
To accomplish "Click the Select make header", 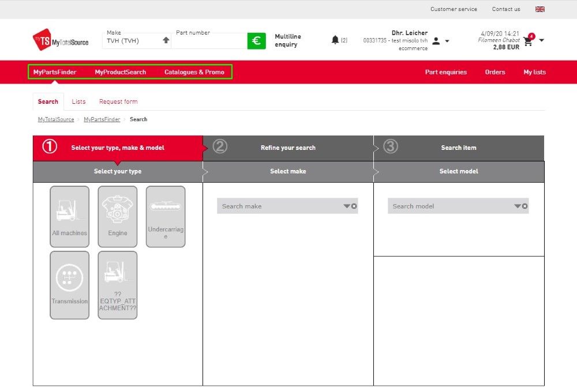I will coord(288,171).
